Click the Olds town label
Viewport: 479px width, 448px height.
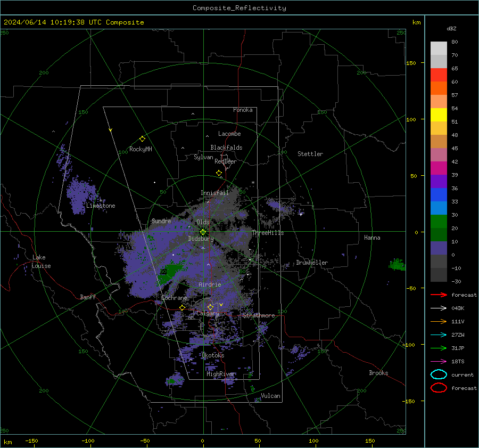203,222
